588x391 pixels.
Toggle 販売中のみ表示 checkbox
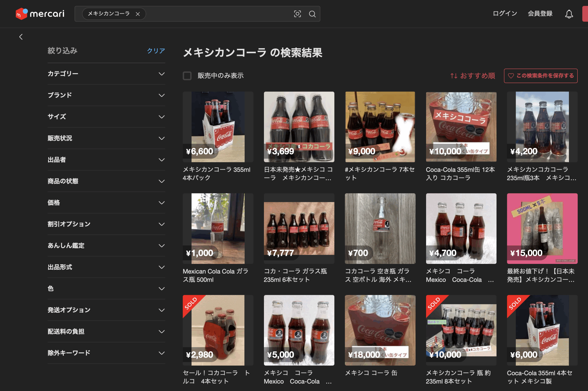pyautogui.click(x=187, y=76)
